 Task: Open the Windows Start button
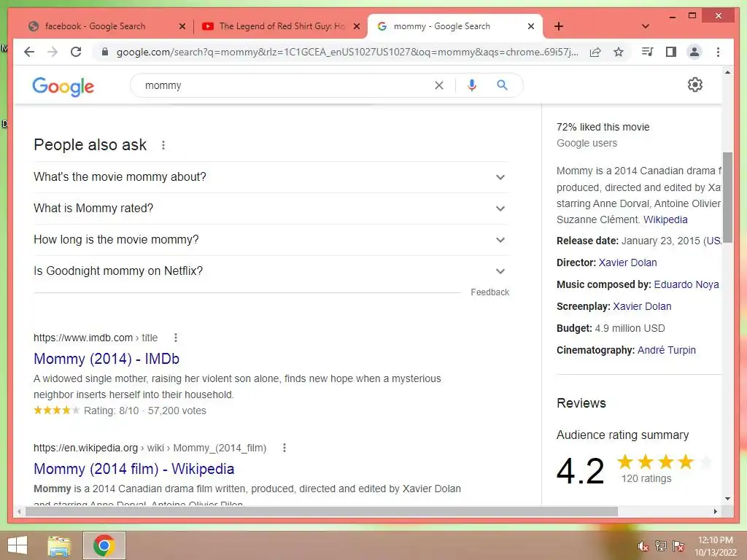[x=18, y=545]
